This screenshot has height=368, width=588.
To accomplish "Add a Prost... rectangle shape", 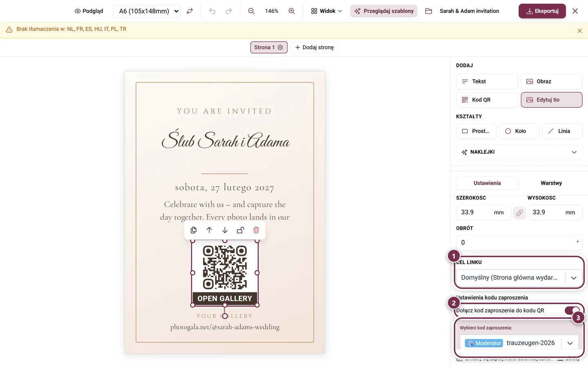I will [x=476, y=131].
